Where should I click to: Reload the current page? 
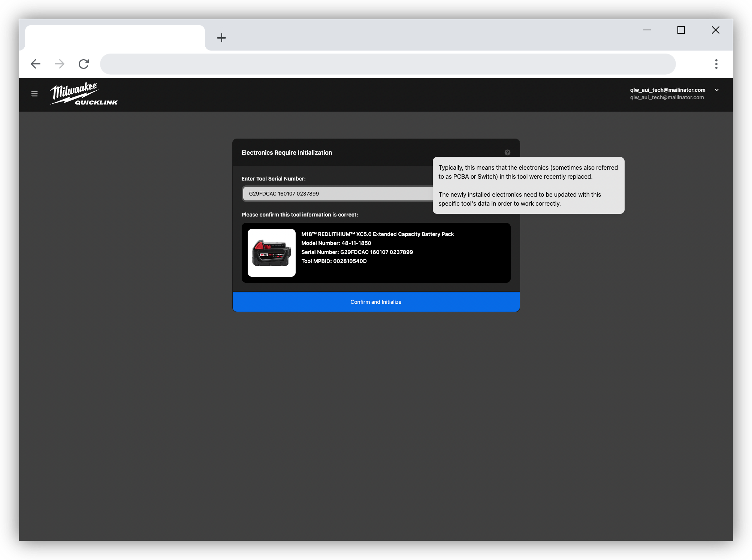84,64
